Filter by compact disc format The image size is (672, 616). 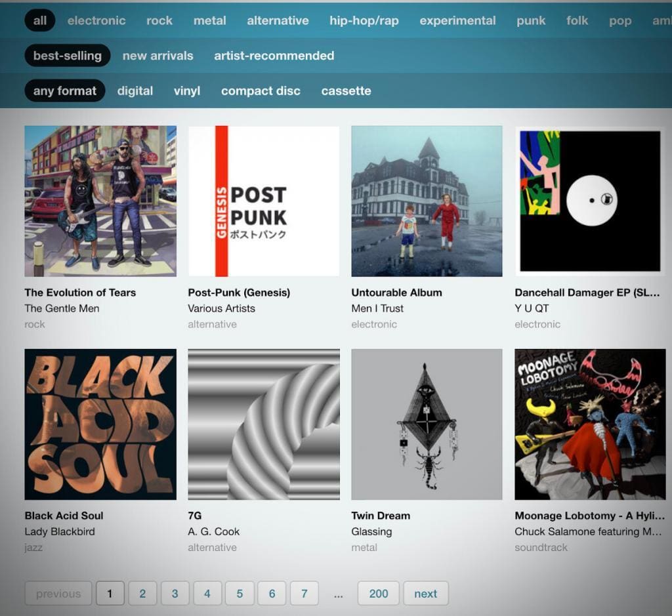(x=261, y=91)
